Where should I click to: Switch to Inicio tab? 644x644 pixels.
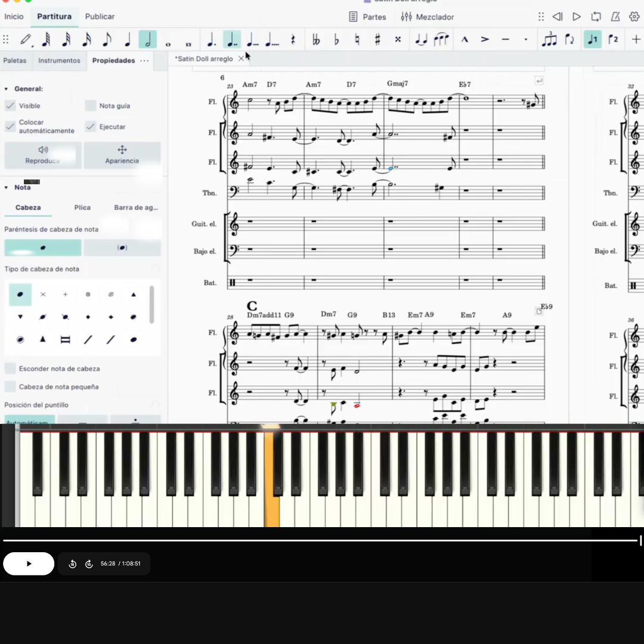pyautogui.click(x=14, y=17)
